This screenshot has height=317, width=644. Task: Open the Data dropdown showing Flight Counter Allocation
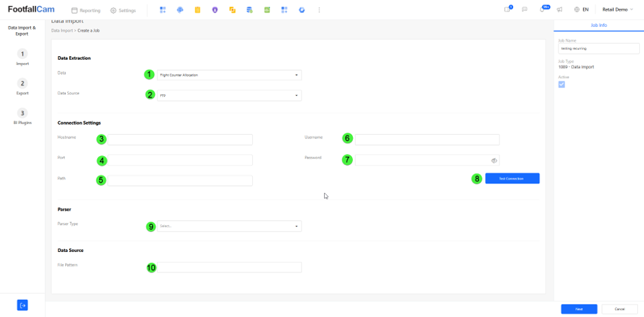[x=230, y=75]
